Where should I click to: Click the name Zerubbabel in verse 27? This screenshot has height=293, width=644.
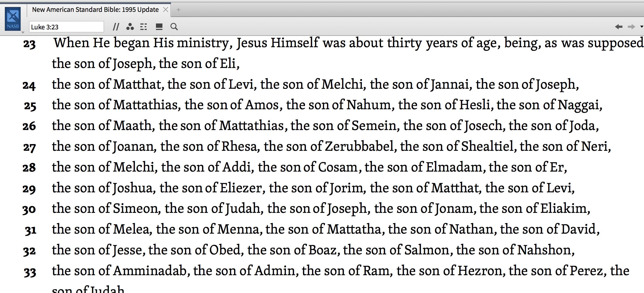(359, 146)
